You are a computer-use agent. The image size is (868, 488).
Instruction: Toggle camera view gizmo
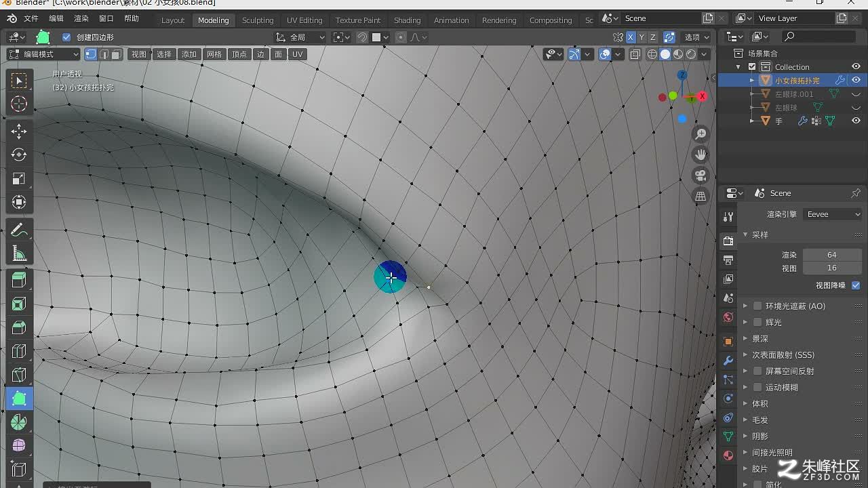[701, 176]
